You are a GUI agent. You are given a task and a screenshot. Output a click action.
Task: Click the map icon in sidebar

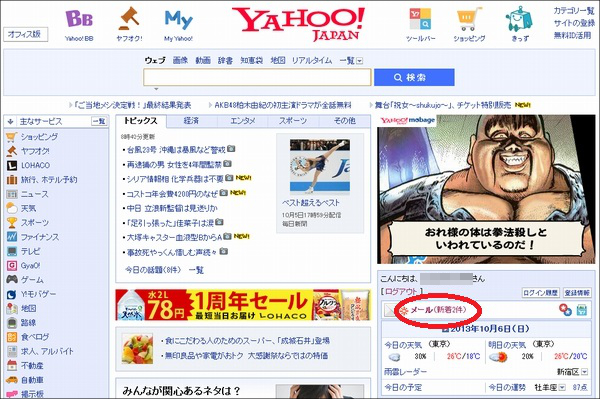(x=12, y=308)
